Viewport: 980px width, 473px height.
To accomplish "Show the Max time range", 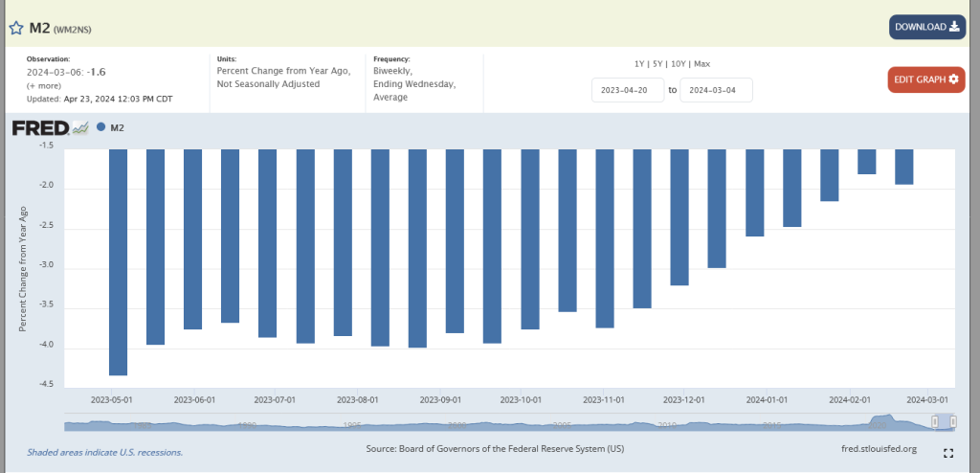I will pyautogui.click(x=702, y=63).
